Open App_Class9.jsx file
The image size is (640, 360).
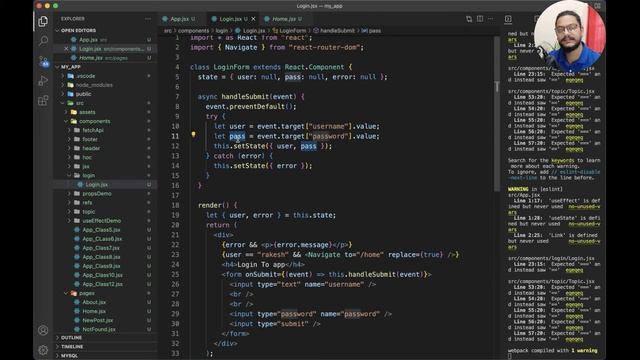tap(101, 266)
